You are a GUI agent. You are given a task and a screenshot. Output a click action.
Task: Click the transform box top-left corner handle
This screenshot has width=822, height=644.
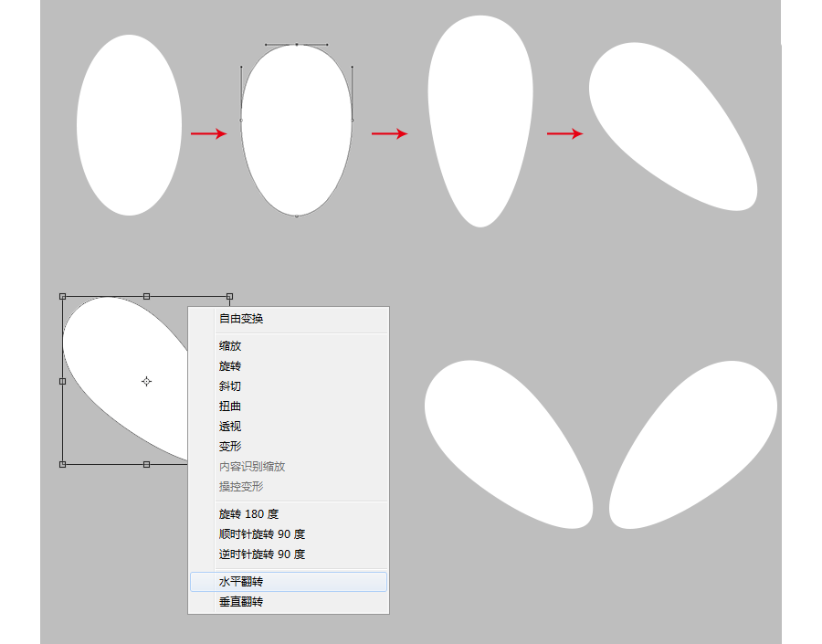click(x=62, y=296)
